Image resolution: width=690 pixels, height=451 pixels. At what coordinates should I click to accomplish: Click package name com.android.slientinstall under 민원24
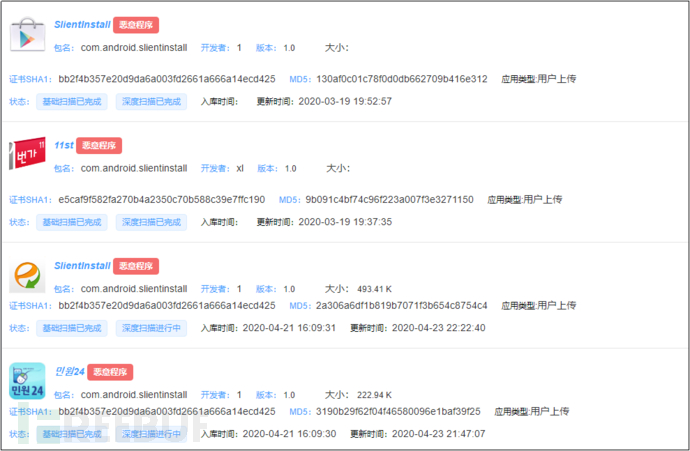tap(134, 395)
